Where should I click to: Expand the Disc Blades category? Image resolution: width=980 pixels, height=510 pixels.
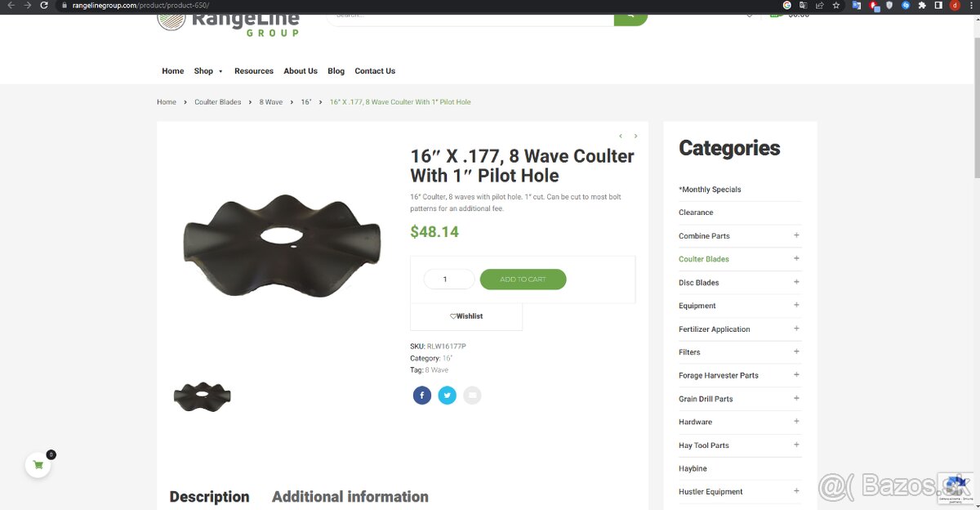tap(796, 282)
